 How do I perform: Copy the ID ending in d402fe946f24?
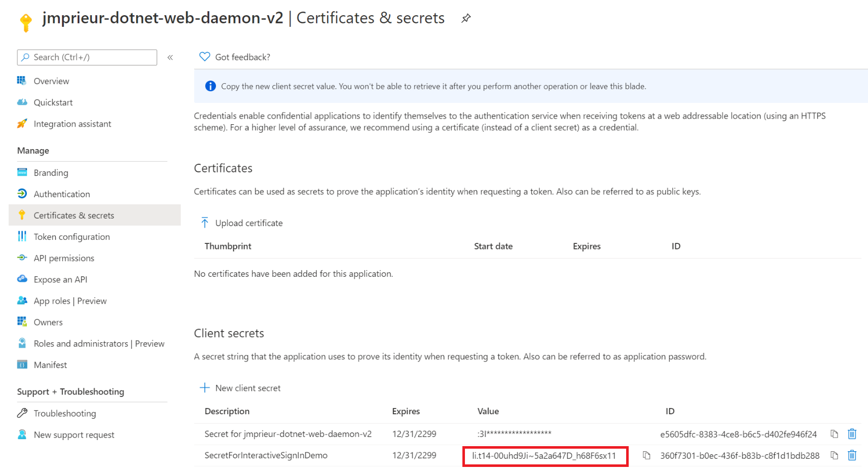[834, 434]
